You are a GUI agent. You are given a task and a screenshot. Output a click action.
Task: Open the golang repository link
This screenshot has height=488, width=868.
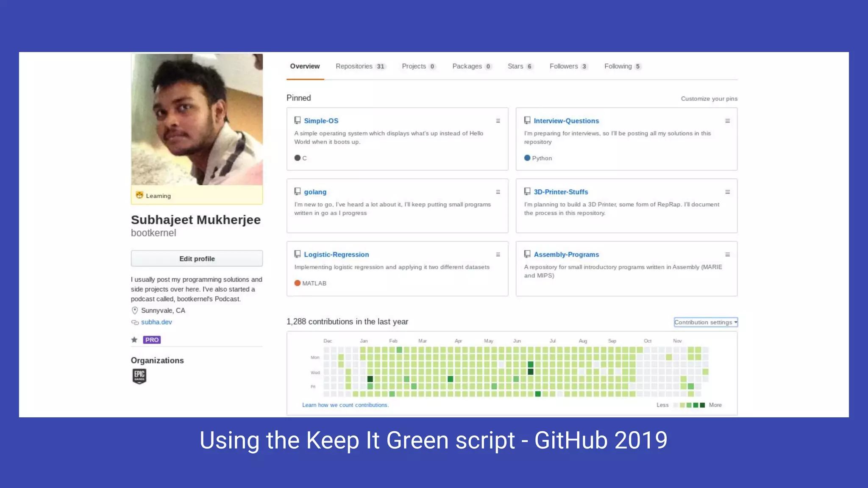click(x=315, y=192)
